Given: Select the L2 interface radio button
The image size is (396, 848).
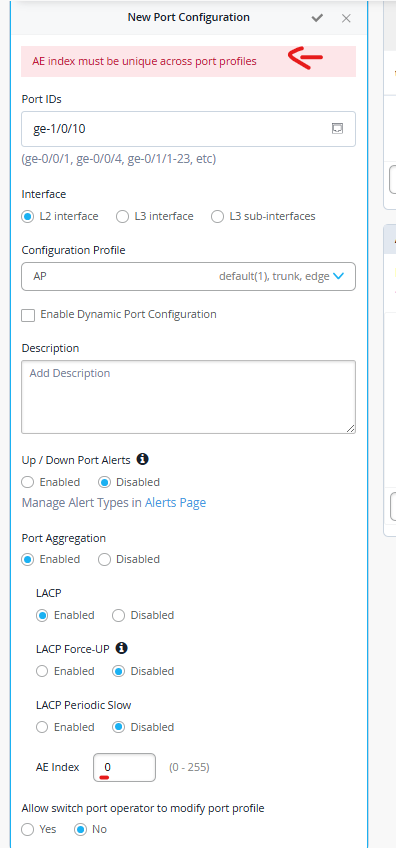Looking at the screenshot, I should coord(28,216).
